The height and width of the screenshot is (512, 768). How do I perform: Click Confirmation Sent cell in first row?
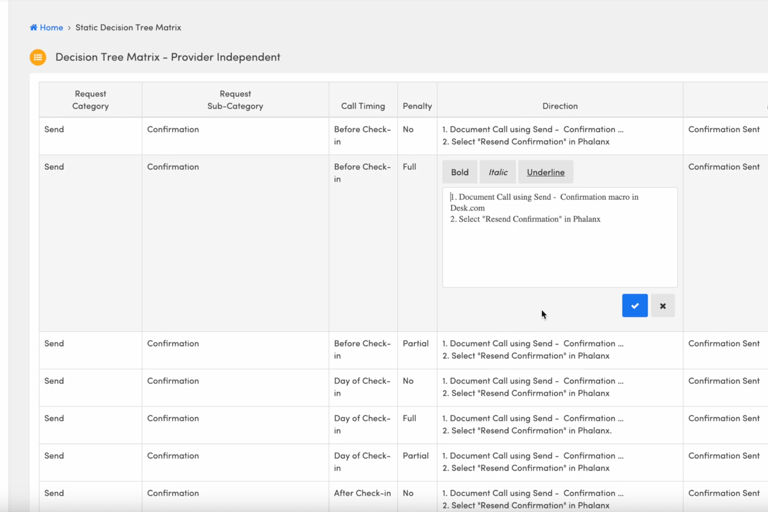723,130
